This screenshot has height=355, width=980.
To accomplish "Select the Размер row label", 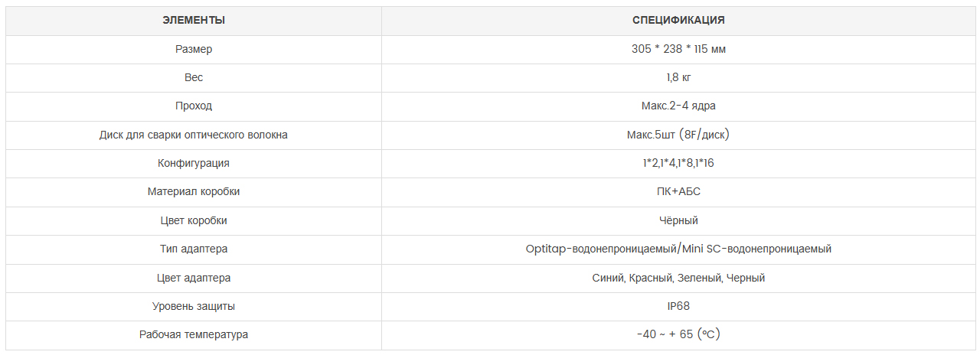I will tap(194, 49).
